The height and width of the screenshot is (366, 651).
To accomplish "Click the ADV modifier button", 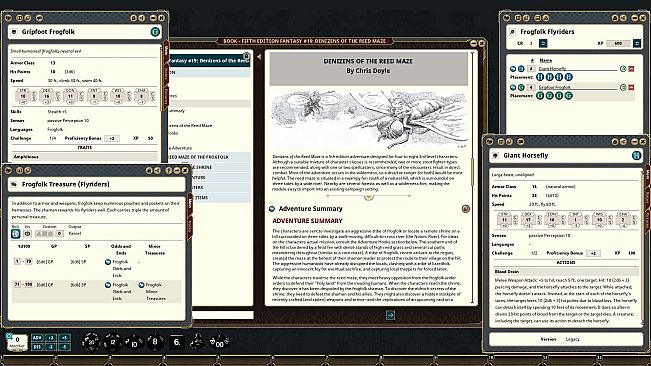I will coord(37,338).
